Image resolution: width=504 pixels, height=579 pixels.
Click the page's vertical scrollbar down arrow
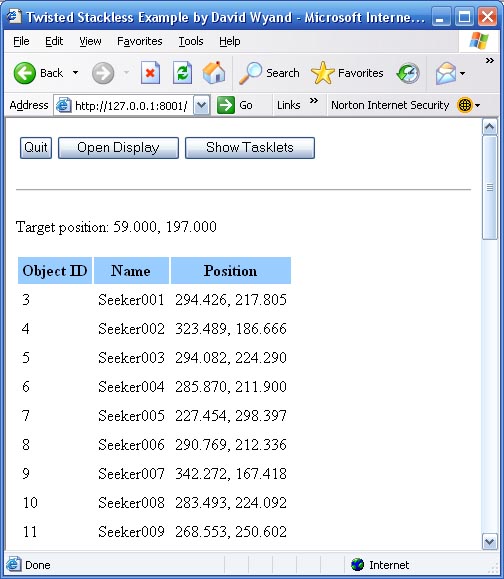coord(490,542)
